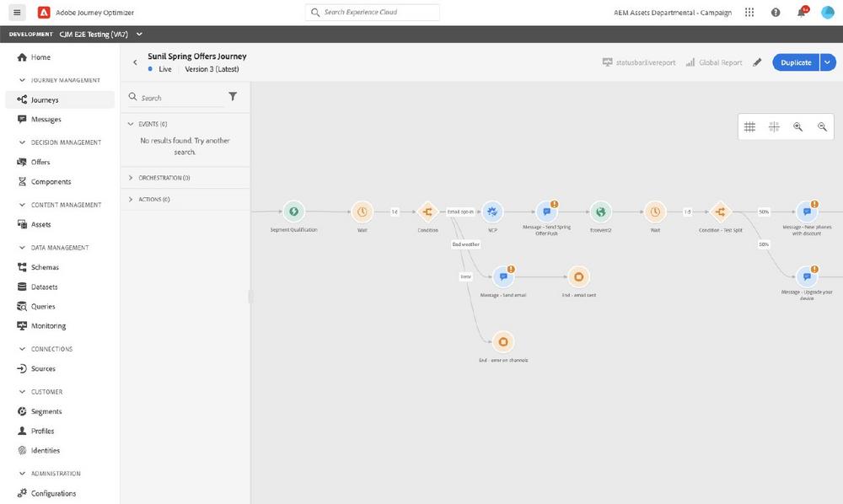Click the zoom in magnifier on canvas
The height and width of the screenshot is (504, 843).
(797, 127)
